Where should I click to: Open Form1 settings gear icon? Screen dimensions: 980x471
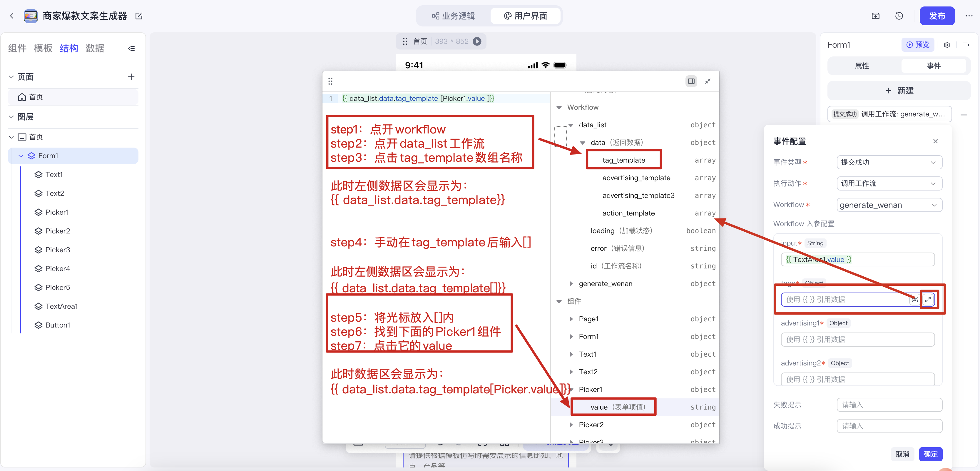[x=946, y=45]
